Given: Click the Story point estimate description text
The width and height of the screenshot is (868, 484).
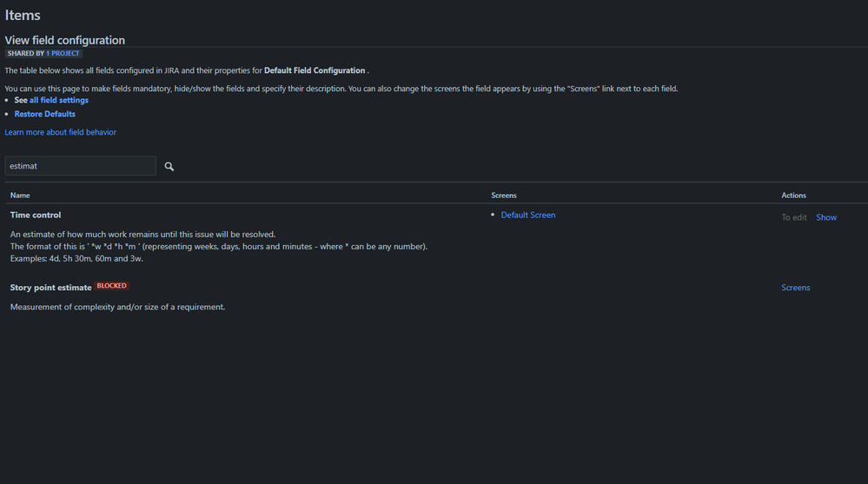Looking at the screenshot, I should (117, 307).
